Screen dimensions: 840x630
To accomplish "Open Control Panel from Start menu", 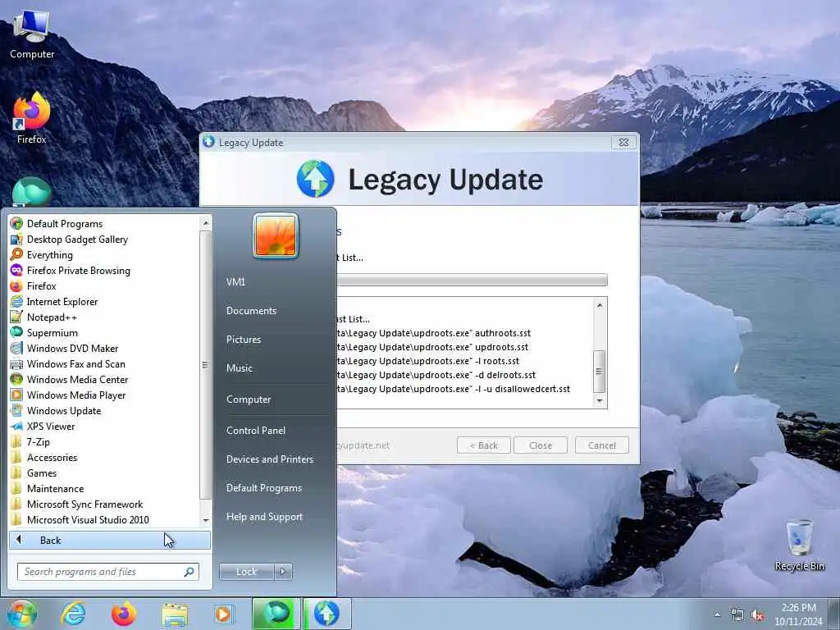I will point(256,431).
